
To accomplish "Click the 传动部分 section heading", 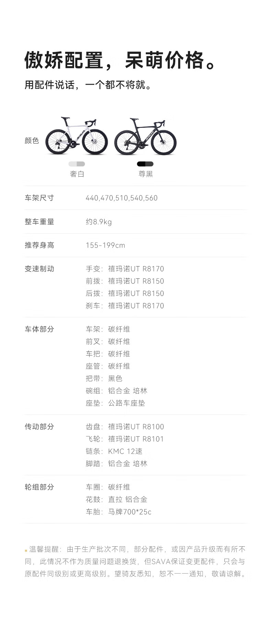I will click(39, 427).
